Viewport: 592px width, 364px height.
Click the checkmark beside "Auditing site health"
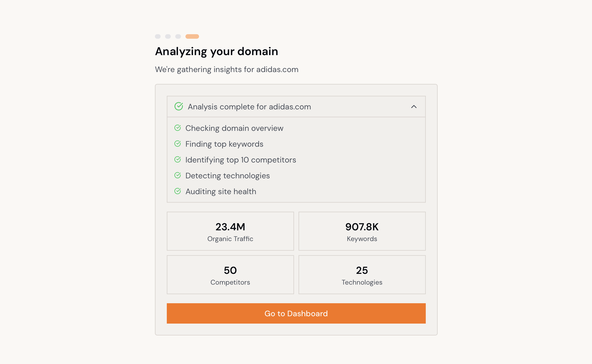click(178, 191)
